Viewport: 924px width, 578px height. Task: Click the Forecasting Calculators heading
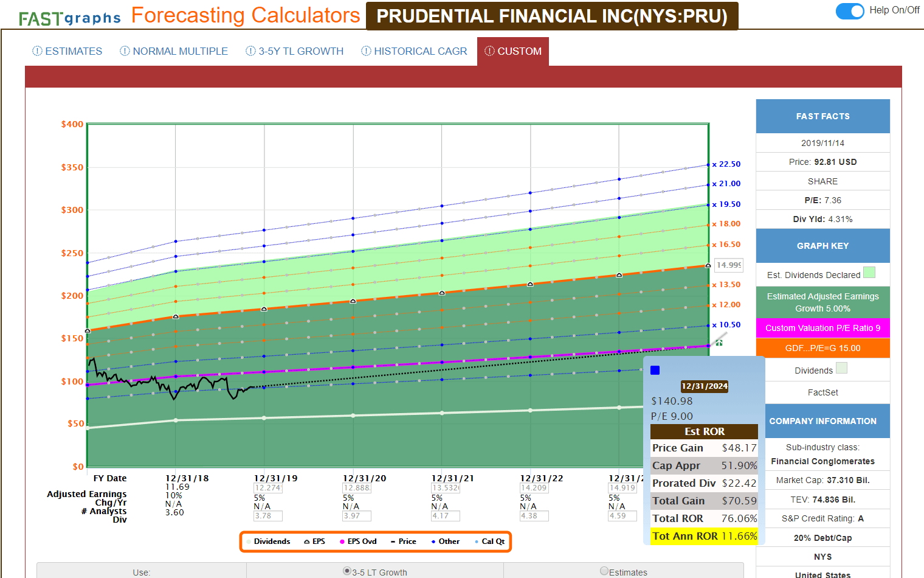click(246, 15)
